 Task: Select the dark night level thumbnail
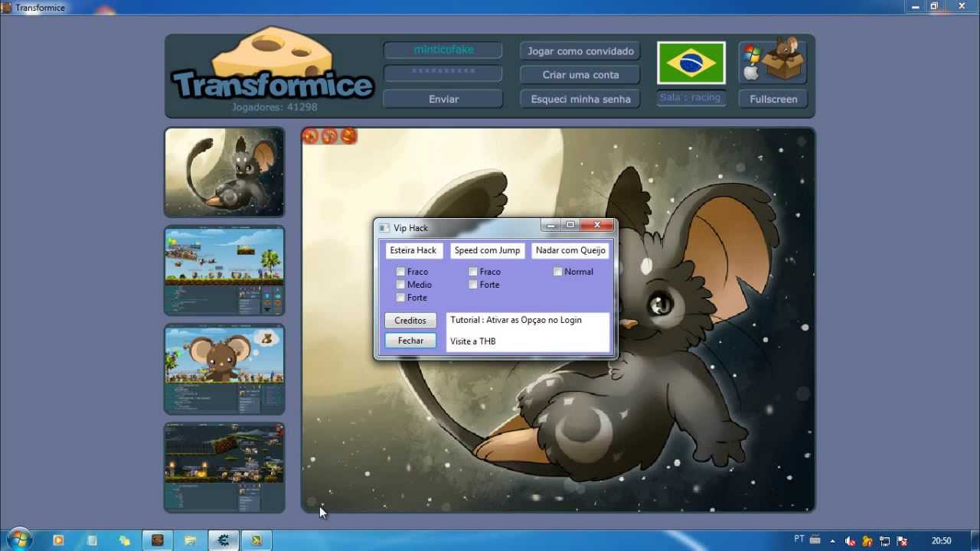tap(224, 467)
